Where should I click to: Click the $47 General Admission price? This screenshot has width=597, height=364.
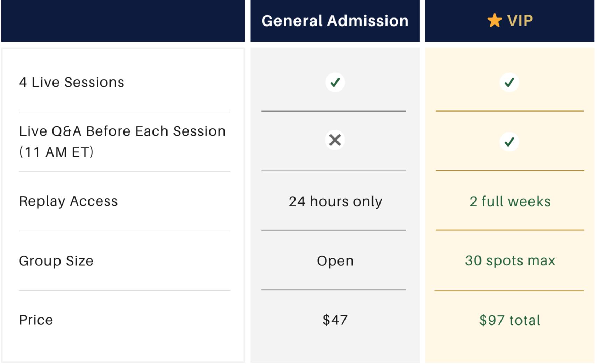pos(335,320)
